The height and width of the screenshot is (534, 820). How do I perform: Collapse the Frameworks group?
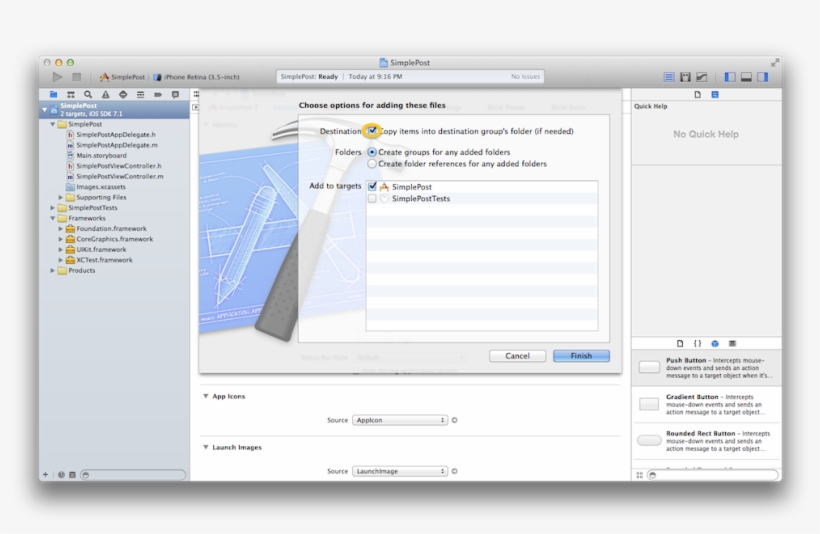tap(53, 219)
